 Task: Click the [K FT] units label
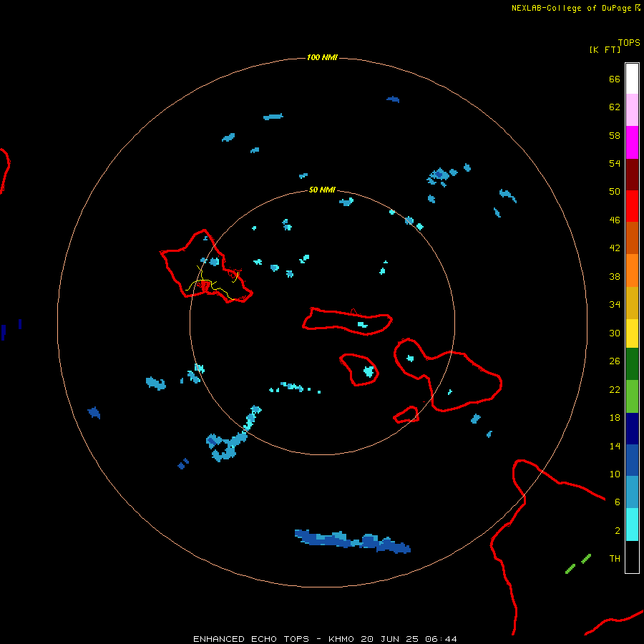tap(605, 49)
